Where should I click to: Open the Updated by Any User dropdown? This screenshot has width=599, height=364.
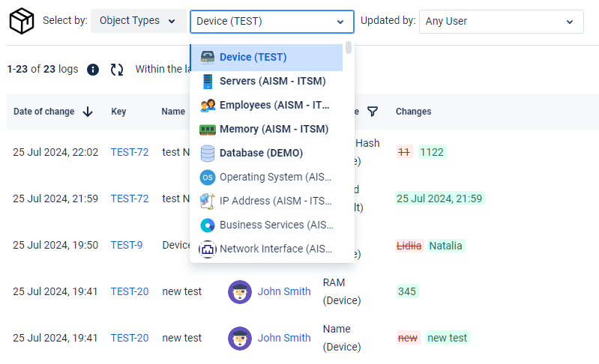pyautogui.click(x=501, y=22)
